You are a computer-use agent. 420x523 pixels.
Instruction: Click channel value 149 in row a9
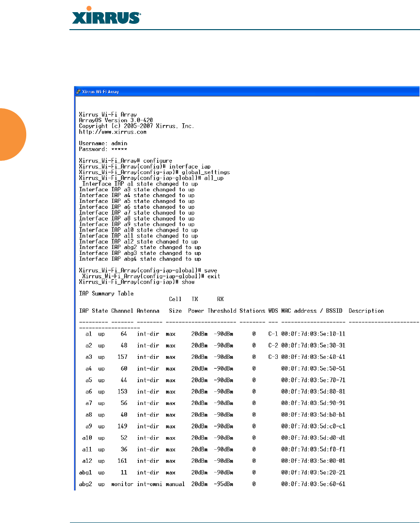click(122, 426)
